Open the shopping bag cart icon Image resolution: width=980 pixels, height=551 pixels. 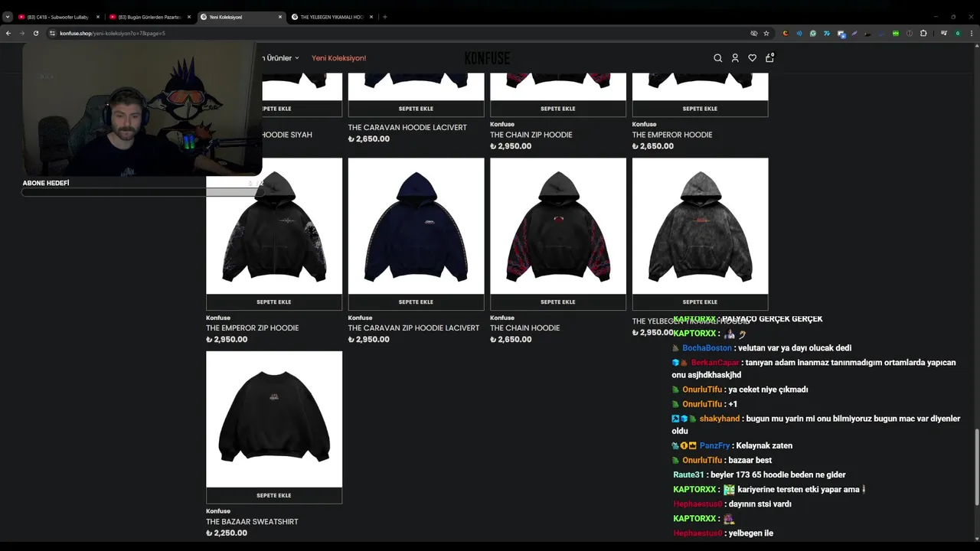pyautogui.click(x=769, y=57)
